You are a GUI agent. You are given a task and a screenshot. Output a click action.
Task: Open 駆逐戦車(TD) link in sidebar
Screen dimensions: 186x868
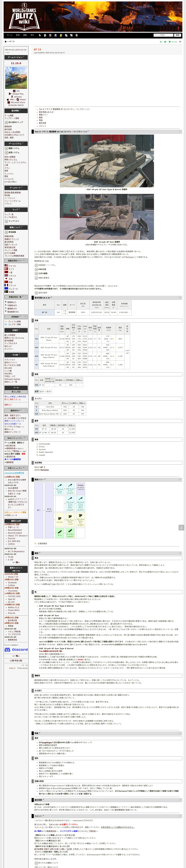click(x=13, y=312)
